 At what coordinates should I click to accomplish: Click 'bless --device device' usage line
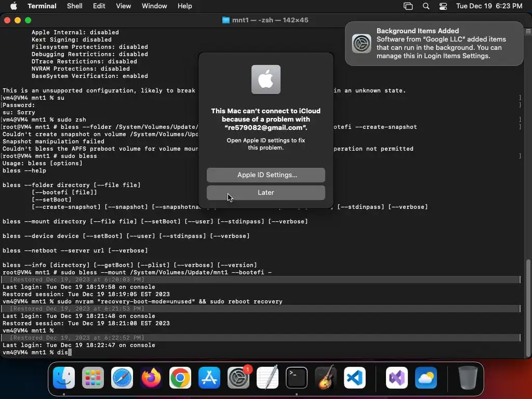point(126,236)
